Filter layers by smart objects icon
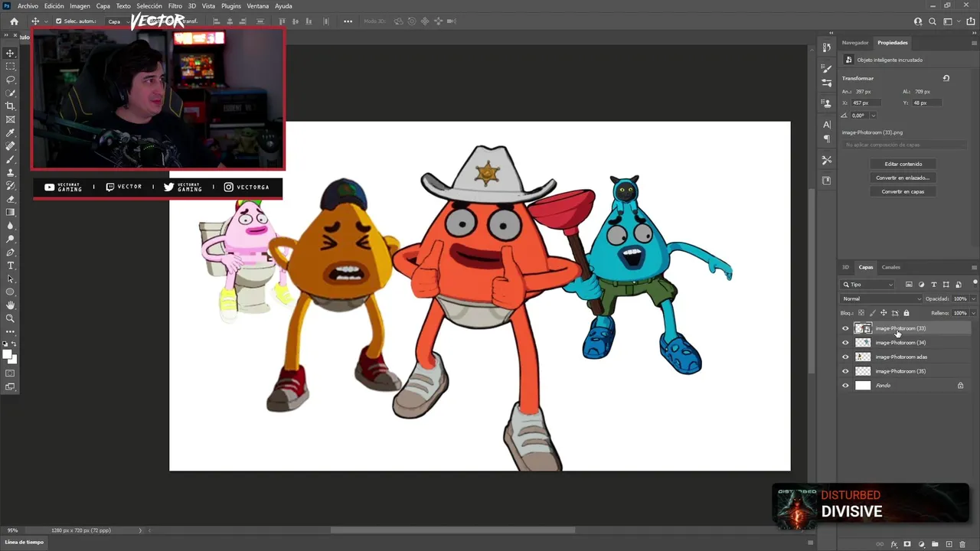The height and width of the screenshot is (551, 980). coord(959,285)
